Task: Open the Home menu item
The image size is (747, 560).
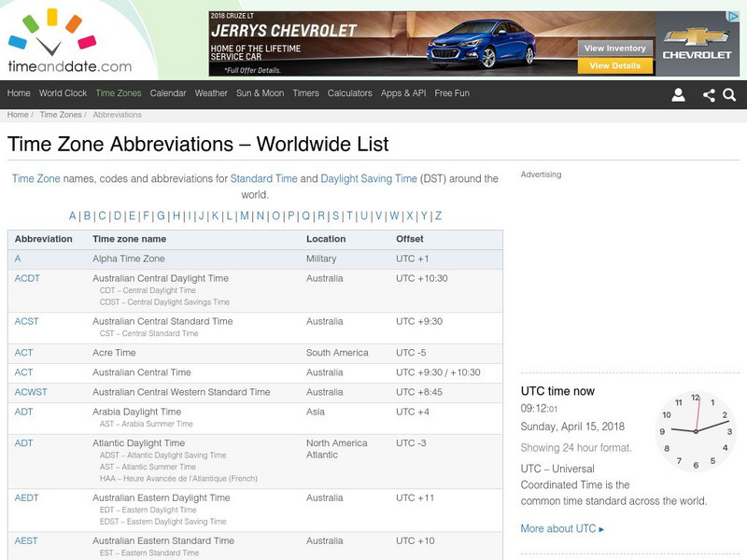Action: (x=19, y=93)
